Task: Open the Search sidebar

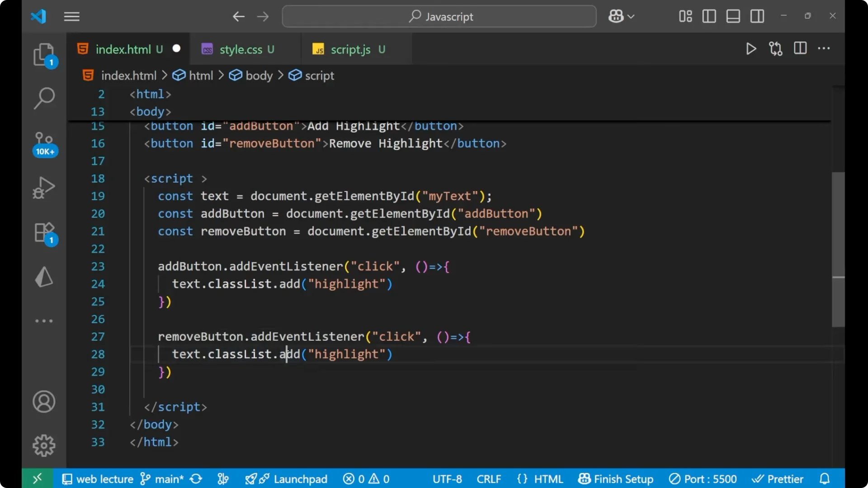Action: 44,98
